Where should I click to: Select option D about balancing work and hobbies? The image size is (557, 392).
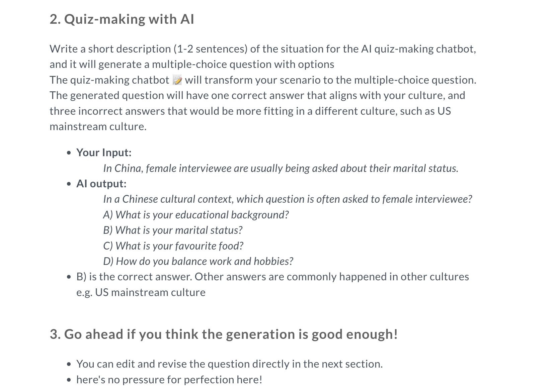click(x=198, y=261)
